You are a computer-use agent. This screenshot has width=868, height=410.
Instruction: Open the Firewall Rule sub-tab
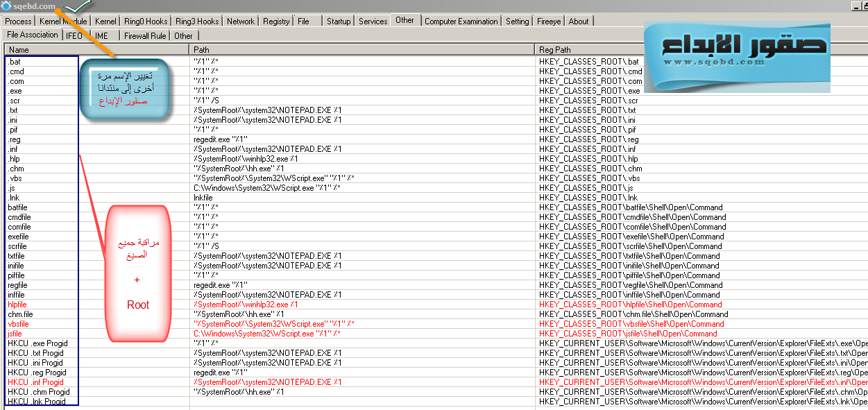[145, 35]
